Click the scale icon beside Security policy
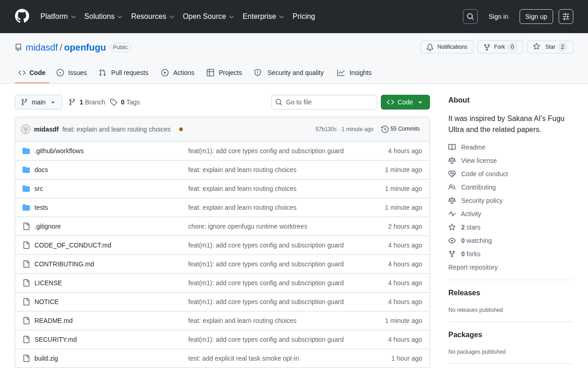Viewport: 588px width, 368px height. (x=452, y=201)
